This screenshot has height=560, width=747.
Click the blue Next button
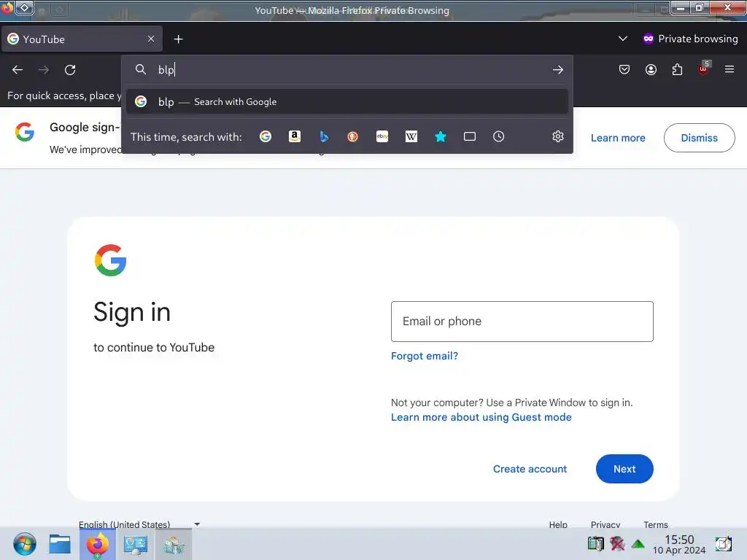[x=624, y=469]
